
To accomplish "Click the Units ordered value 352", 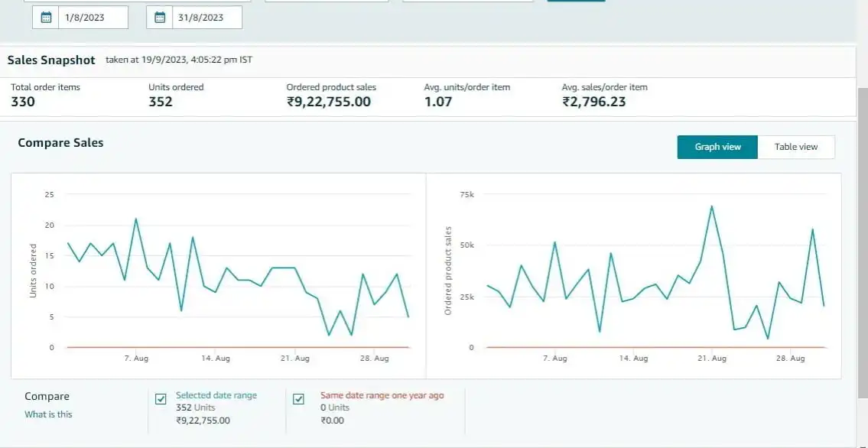I will click(161, 102).
